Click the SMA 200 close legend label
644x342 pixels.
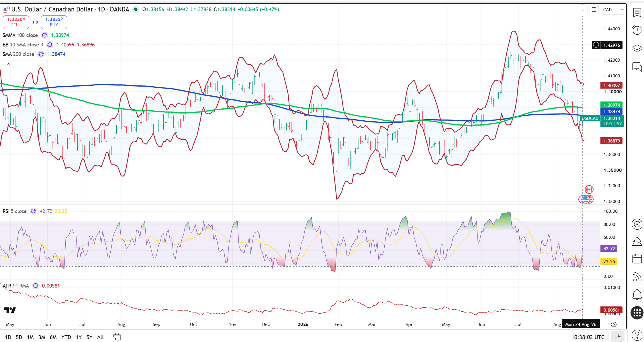18,54
